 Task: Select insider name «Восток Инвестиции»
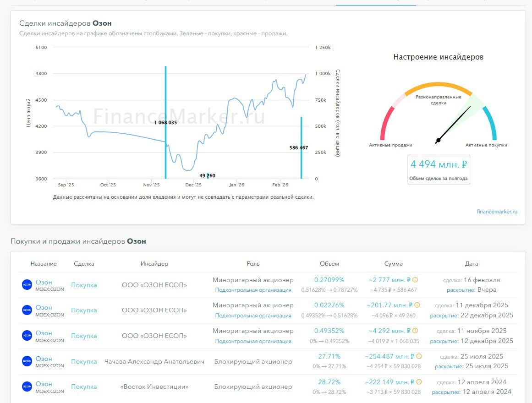(x=154, y=387)
